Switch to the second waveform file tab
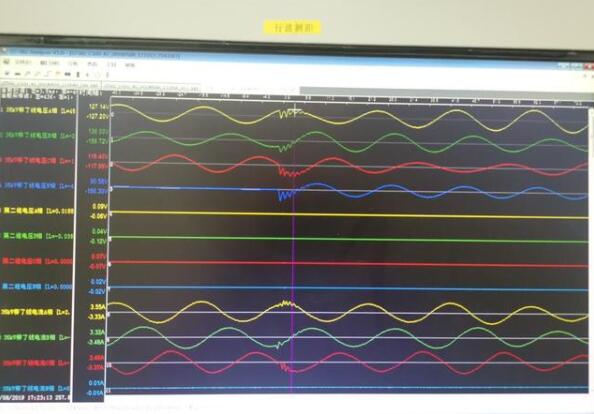 click(x=150, y=87)
